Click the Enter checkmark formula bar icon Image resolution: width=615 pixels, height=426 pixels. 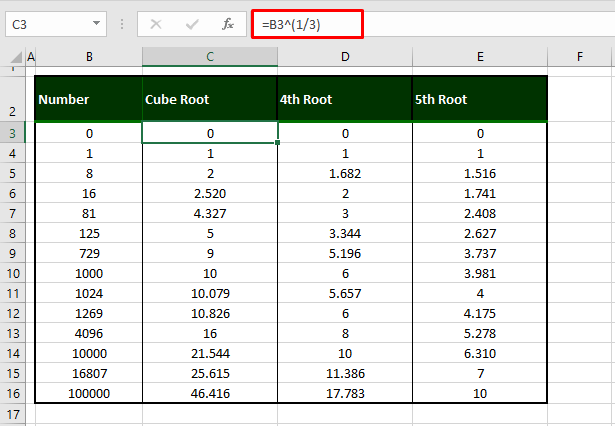[x=192, y=23]
